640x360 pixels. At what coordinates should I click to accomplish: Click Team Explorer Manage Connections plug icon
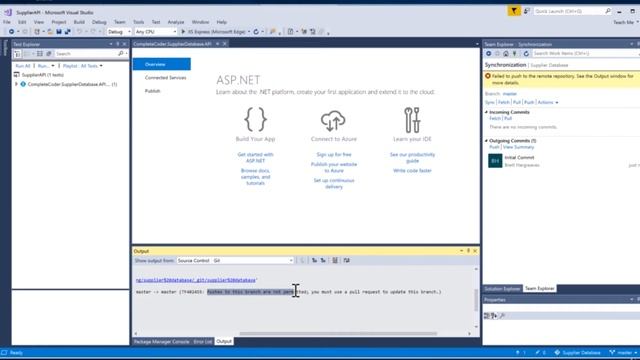tap(515, 53)
